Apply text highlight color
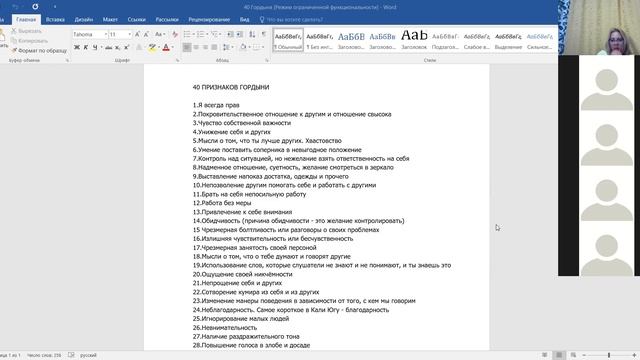 click(152, 47)
